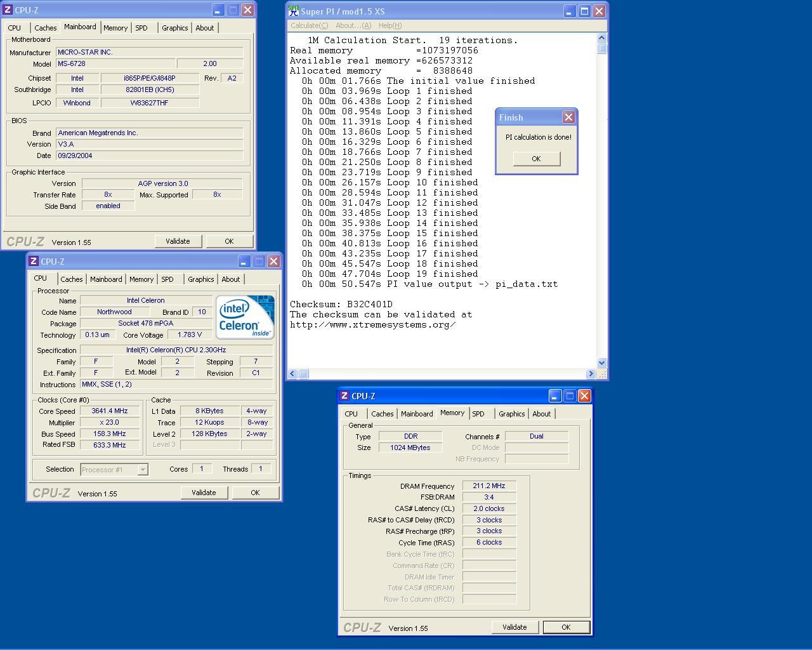Open About tab in Mainboard window
Screen dimensions: 812x650
pyautogui.click(x=204, y=28)
